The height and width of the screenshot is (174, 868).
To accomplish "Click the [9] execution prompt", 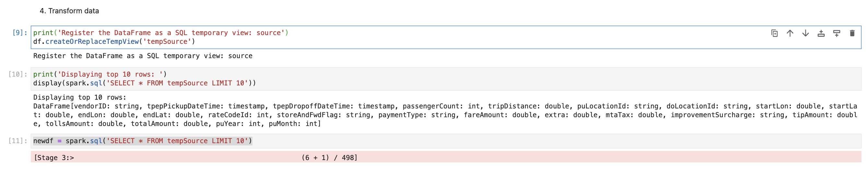I will coord(19,33).
